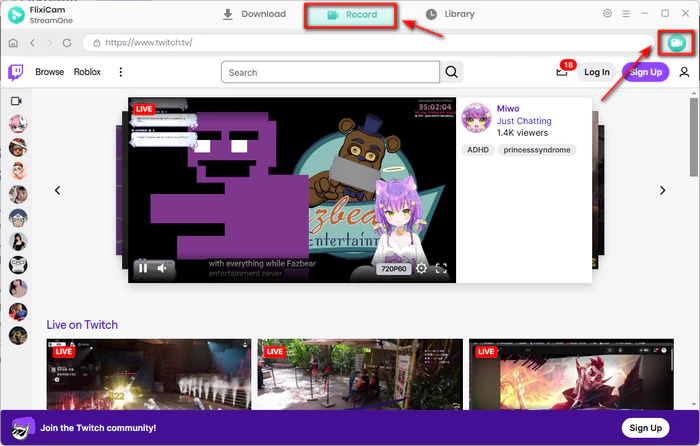Open the player settings gear
700x446 pixels.
(x=421, y=268)
